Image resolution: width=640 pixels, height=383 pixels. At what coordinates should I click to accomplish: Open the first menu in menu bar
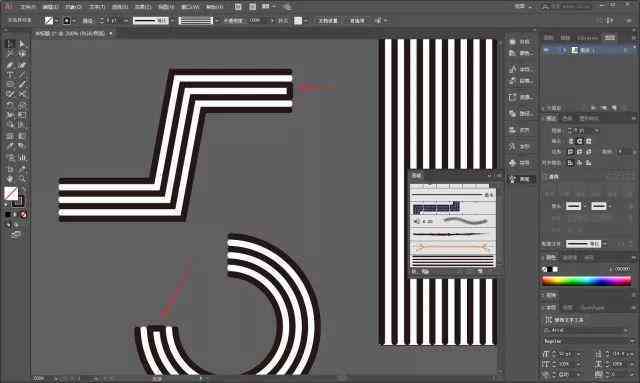(28, 7)
